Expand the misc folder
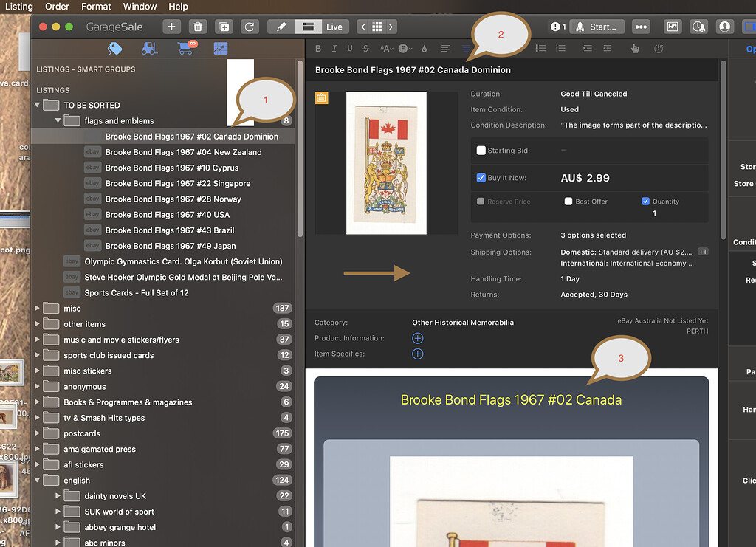The width and height of the screenshot is (756, 547). [37, 308]
